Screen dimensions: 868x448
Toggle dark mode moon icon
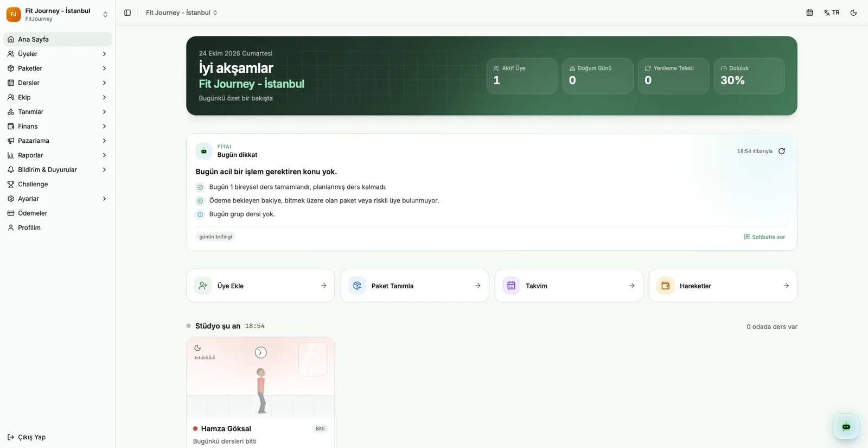click(x=853, y=12)
